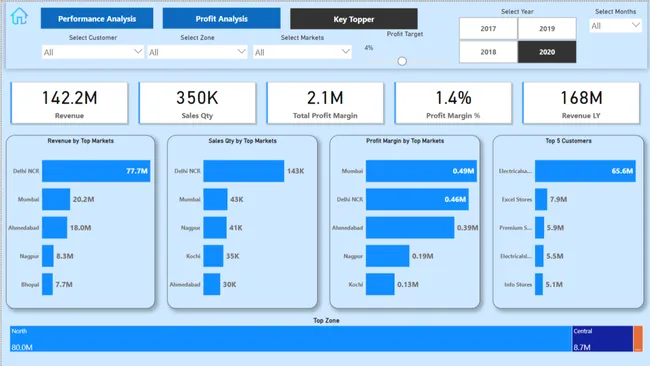The height and width of the screenshot is (366, 650).
Task: Select Nagpur 8.3M revenue bar
Action: pos(48,256)
